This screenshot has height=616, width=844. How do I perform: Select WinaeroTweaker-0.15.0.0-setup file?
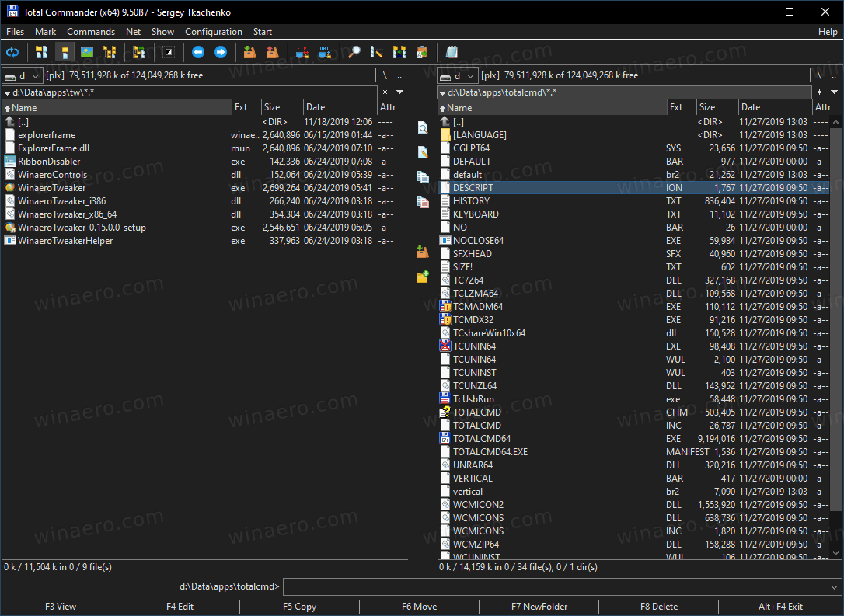[199, 227]
